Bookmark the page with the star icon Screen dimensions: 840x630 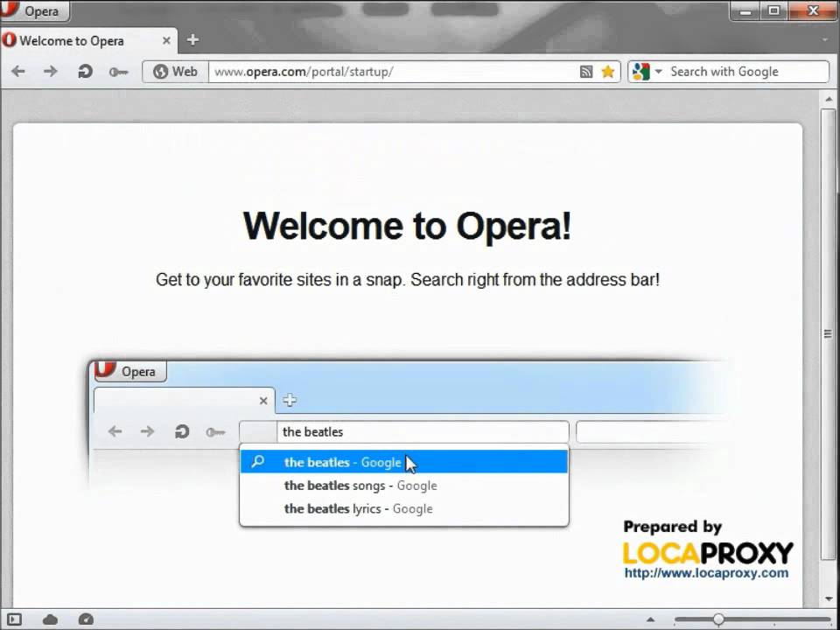[607, 71]
